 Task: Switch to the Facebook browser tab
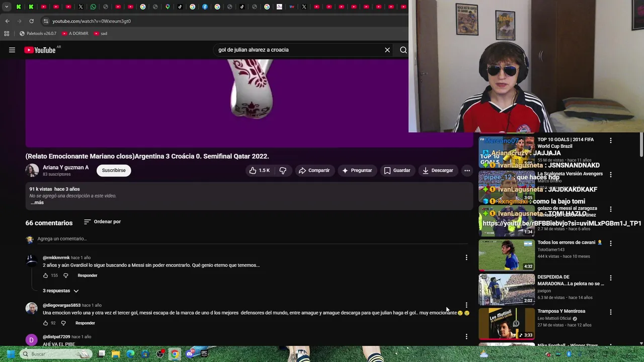click(205, 7)
